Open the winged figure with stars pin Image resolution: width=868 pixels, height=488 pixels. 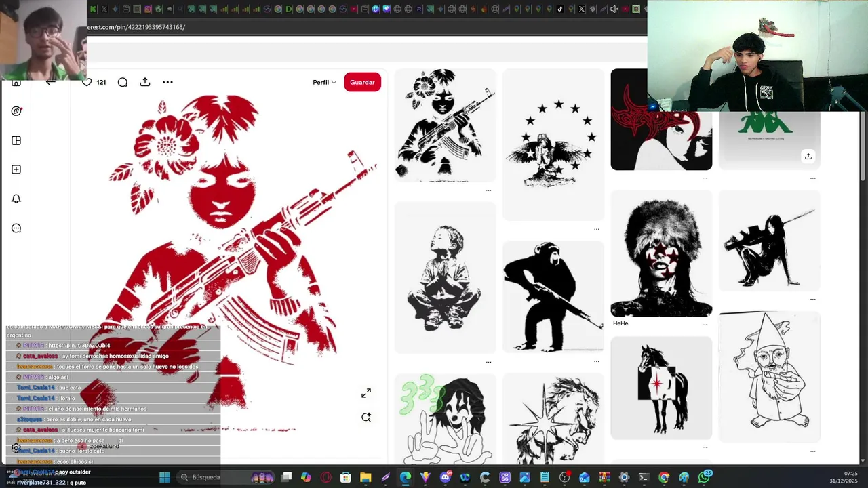[553, 144]
